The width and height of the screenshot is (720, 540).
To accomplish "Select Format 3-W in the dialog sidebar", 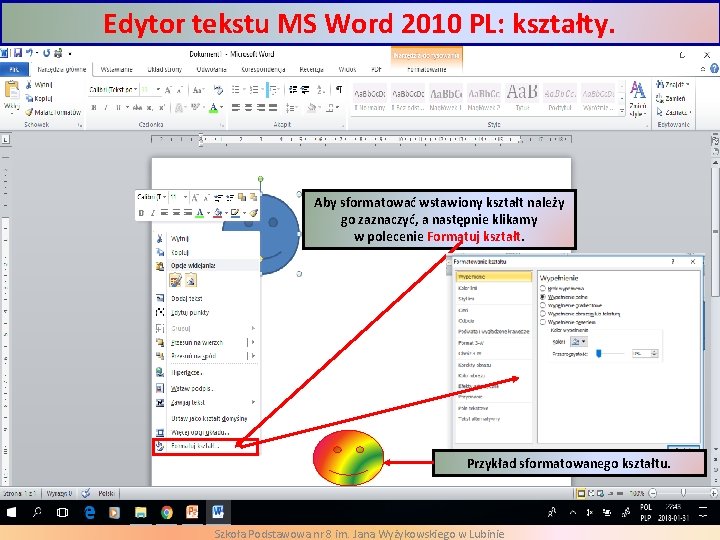I will [494, 343].
